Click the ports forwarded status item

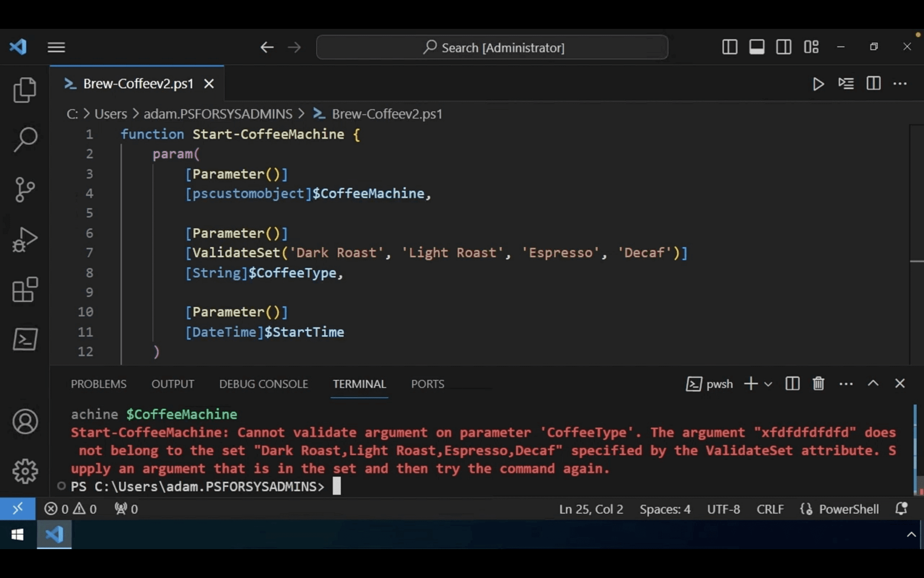pos(126,509)
